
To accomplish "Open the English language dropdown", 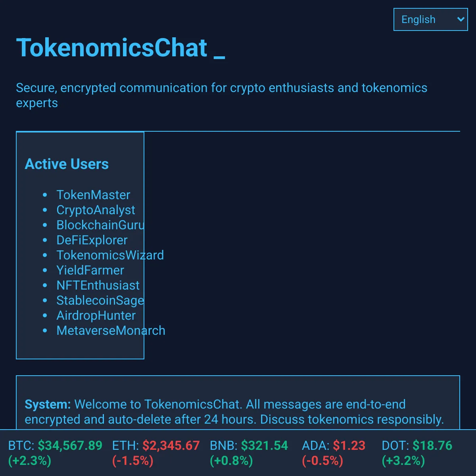I will coord(430,19).
